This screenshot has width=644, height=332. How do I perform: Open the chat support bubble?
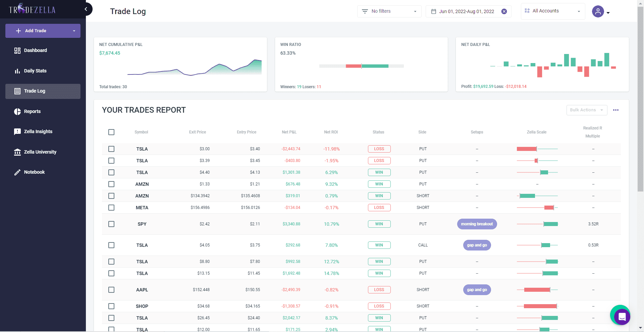[x=622, y=316]
